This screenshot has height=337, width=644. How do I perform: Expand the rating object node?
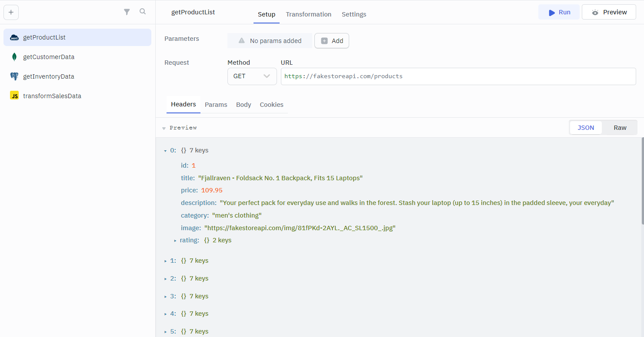point(175,241)
